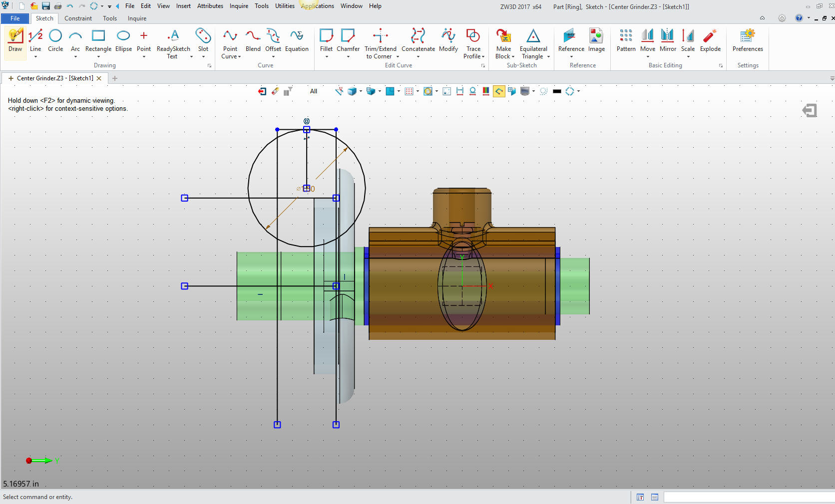Viewport: 835px width, 504px height.
Task: Activate the Equation curve tool
Action: 297,40
